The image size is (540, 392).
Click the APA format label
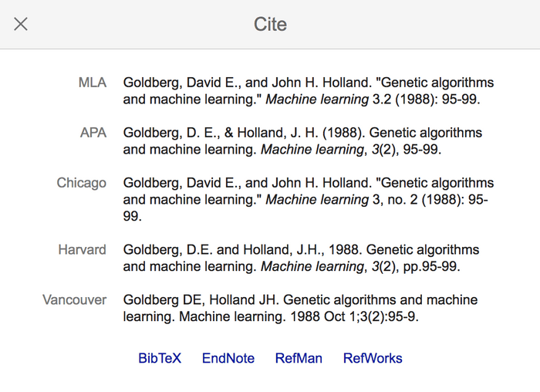[x=93, y=133]
